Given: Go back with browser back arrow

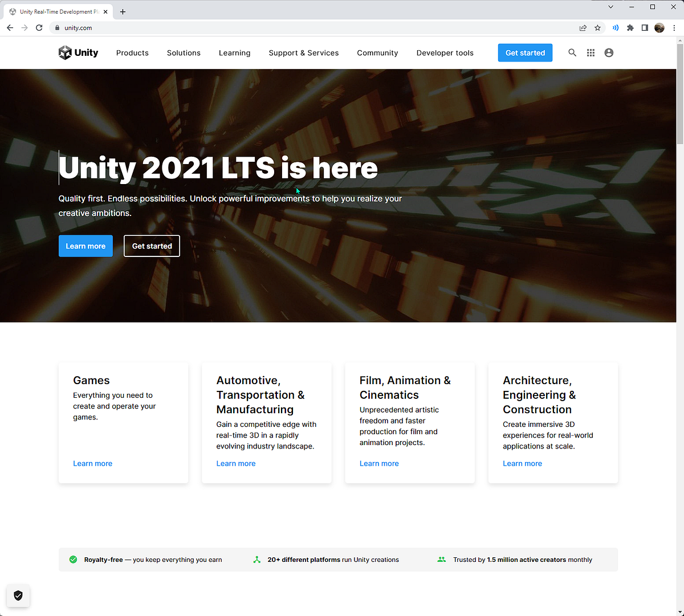Looking at the screenshot, I should tap(10, 27).
